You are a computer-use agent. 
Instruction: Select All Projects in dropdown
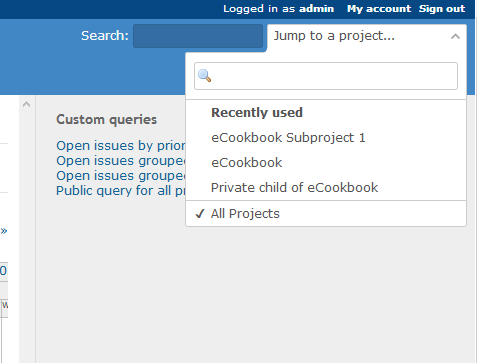(x=245, y=214)
